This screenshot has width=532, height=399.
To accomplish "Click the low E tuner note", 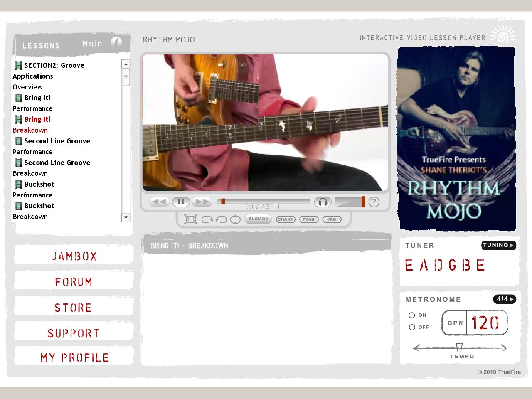I will coord(409,265).
